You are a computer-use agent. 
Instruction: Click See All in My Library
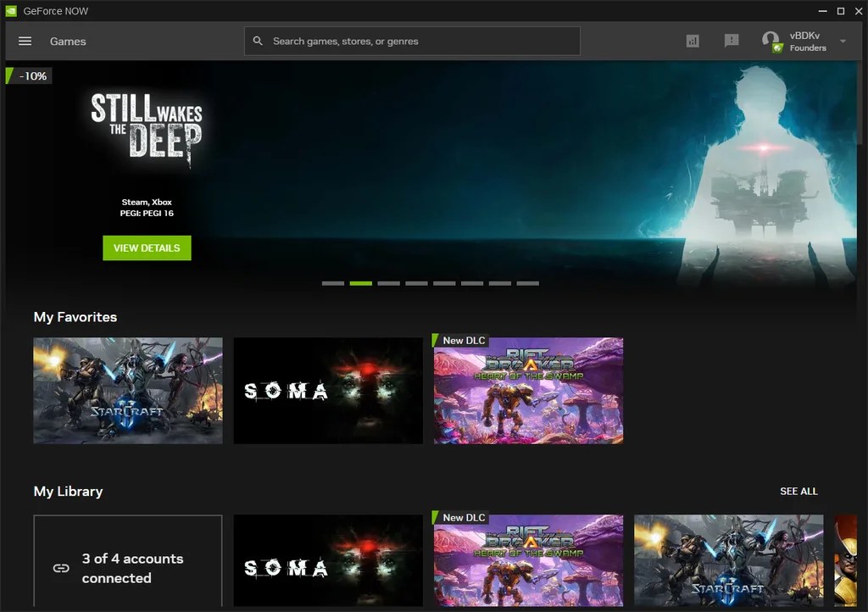(798, 492)
